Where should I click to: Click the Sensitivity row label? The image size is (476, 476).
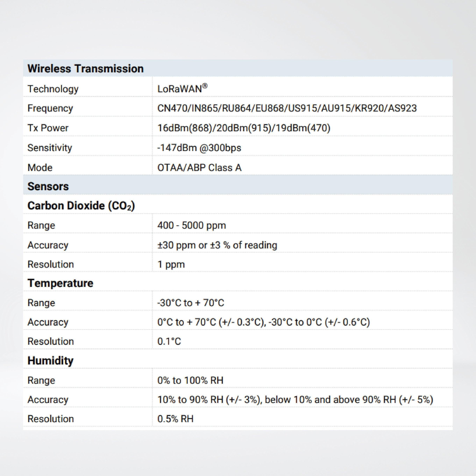tap(50, 147)
